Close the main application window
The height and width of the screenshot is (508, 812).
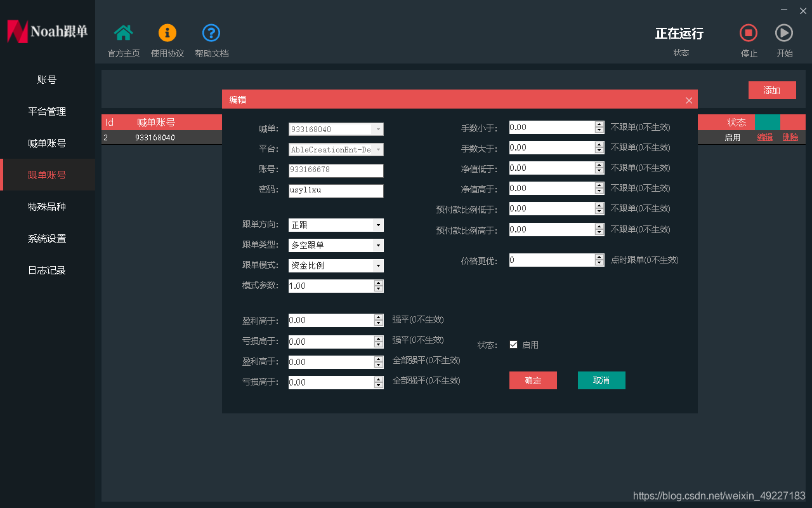pos(802,10)
